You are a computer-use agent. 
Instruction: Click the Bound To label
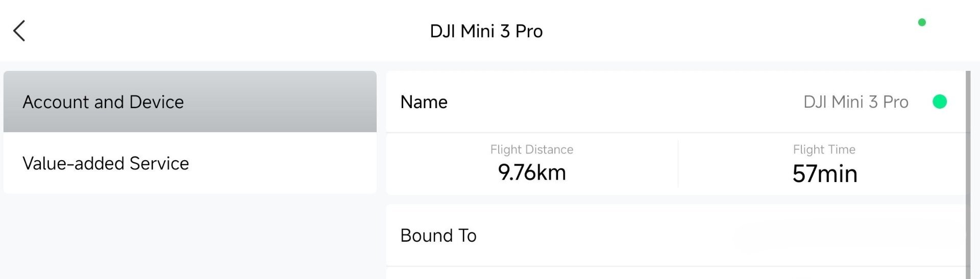coord(438,236)
